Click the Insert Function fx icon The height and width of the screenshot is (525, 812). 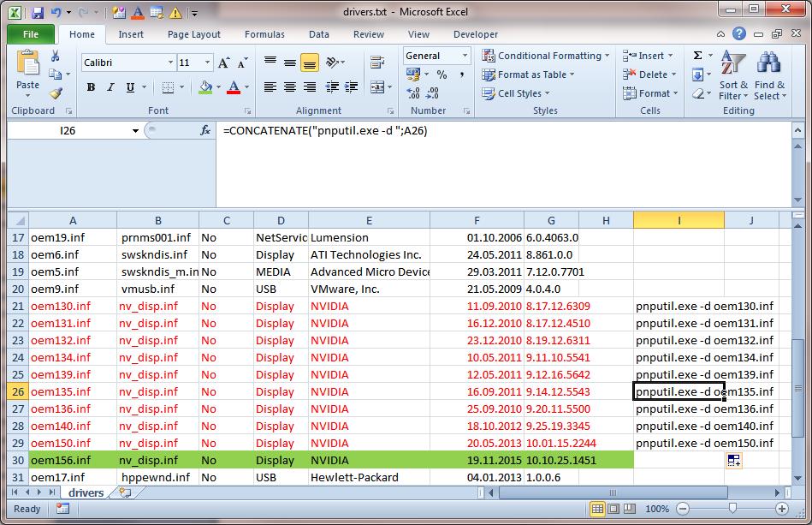tap(205, 131)
